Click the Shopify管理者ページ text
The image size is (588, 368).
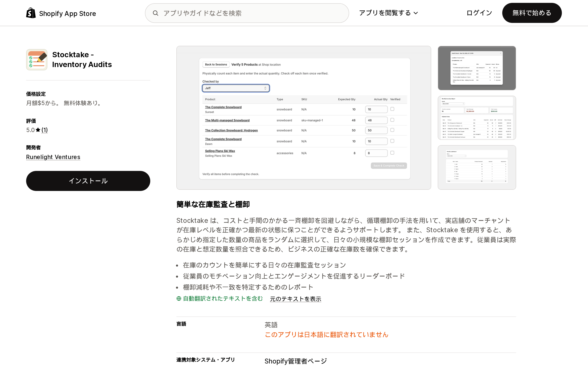click(296, 361)
